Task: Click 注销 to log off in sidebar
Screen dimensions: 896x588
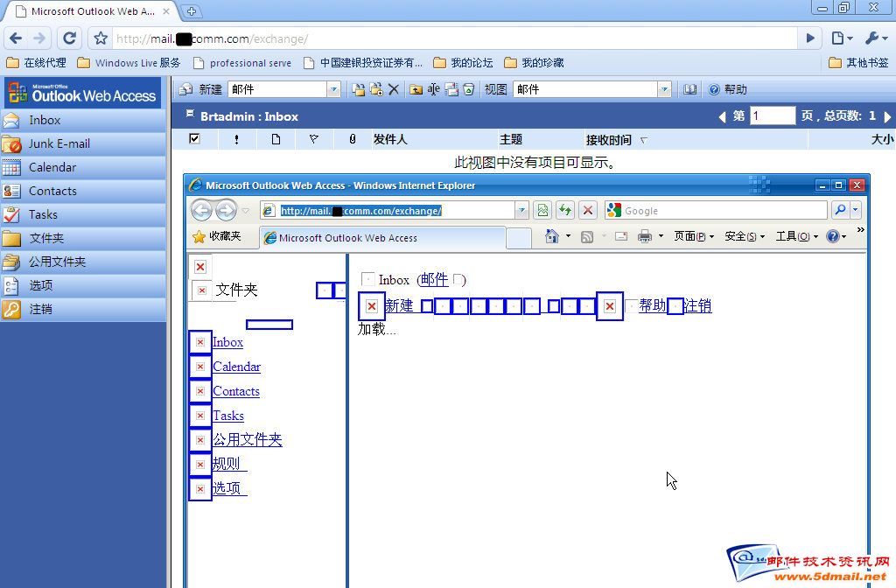Action: tap(83, 309)
